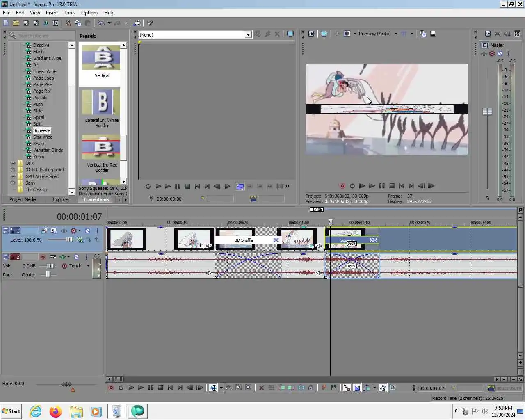Select the Star Wipe transition

point(43,137)
